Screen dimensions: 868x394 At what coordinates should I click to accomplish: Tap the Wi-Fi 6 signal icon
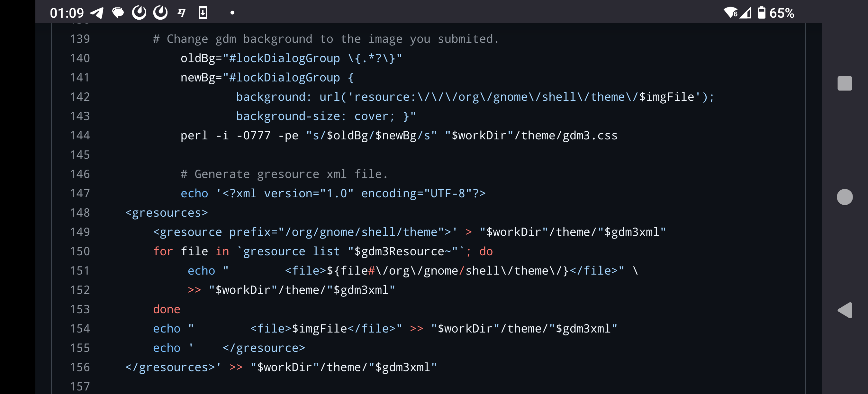tap(730, 13)
